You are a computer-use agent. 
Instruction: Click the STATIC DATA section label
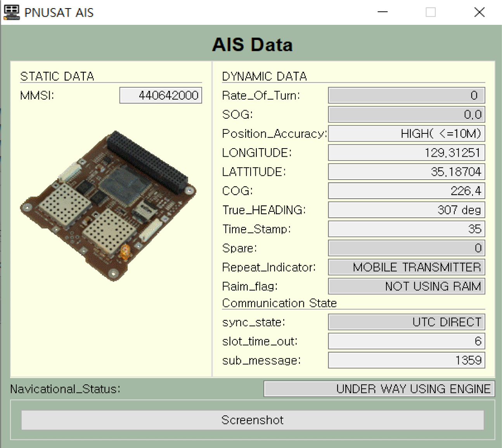click(x=57, y=76)
